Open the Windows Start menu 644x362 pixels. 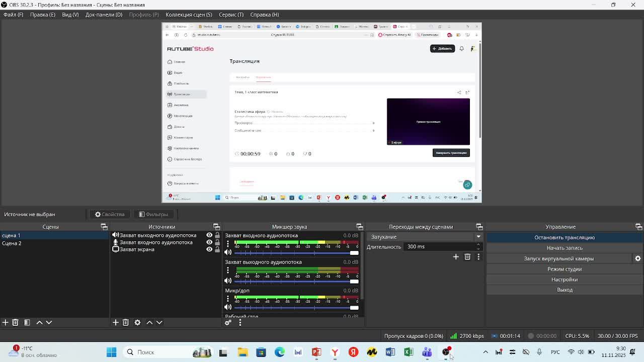tap(111, 352)
